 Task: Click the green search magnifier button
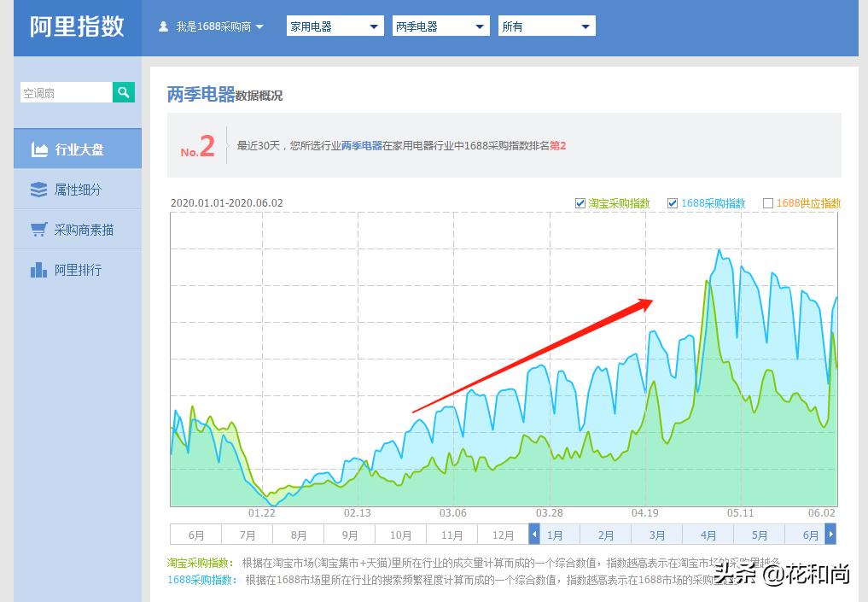123,91
